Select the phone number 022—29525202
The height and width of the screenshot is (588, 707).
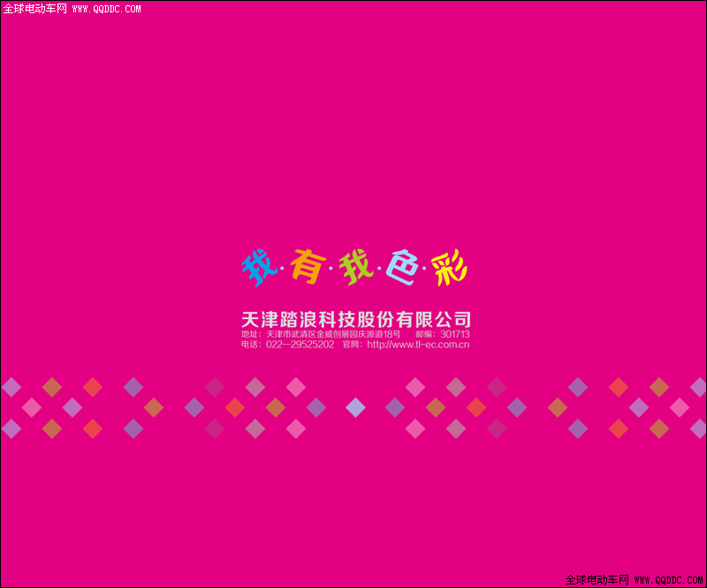click(300, 344)
